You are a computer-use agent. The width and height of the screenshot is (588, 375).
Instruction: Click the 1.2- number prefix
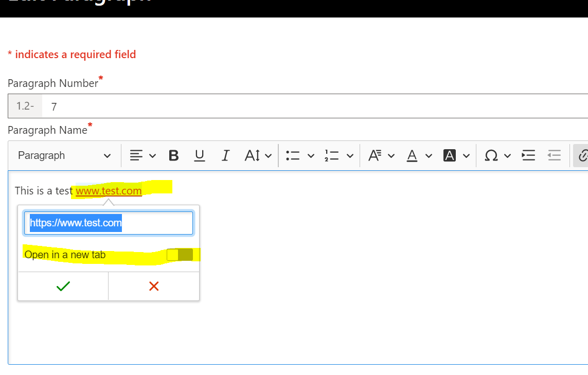point(25,106)
